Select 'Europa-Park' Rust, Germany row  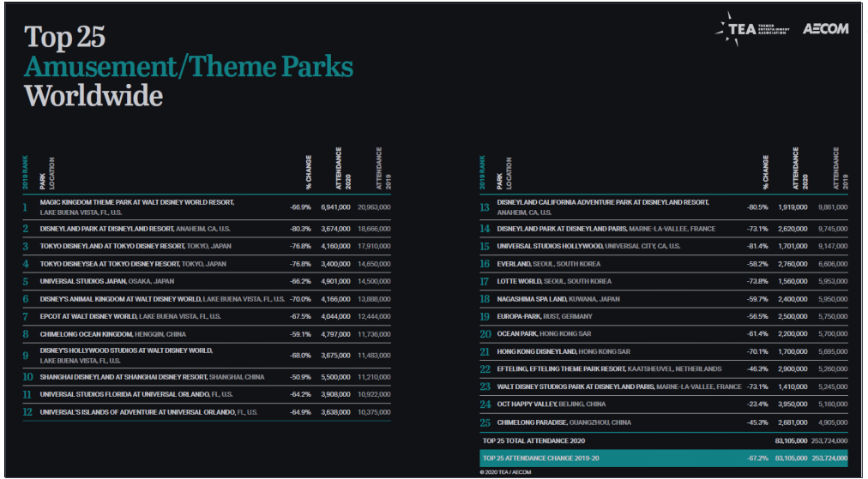click(545, 316)
